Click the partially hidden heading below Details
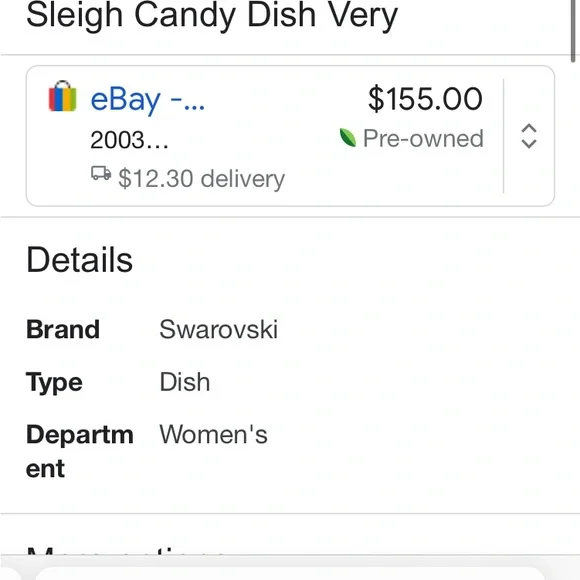The image size is (580, 580). point(126,551)
